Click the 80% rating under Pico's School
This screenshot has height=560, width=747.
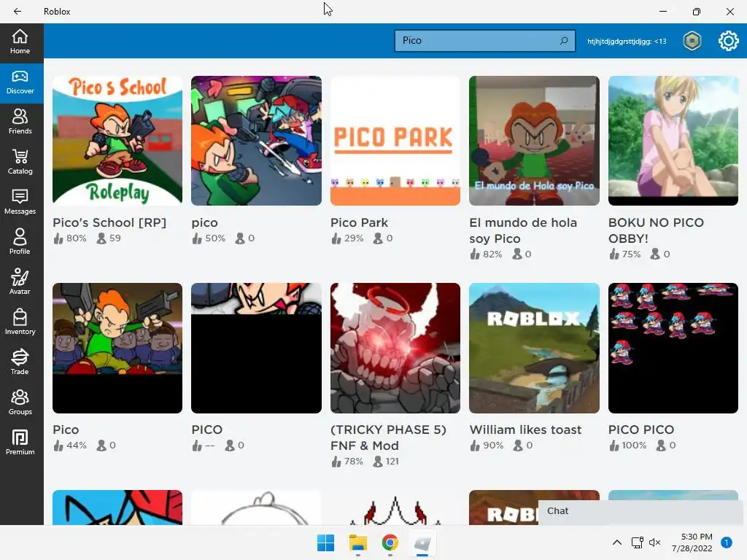coord(76,238)
